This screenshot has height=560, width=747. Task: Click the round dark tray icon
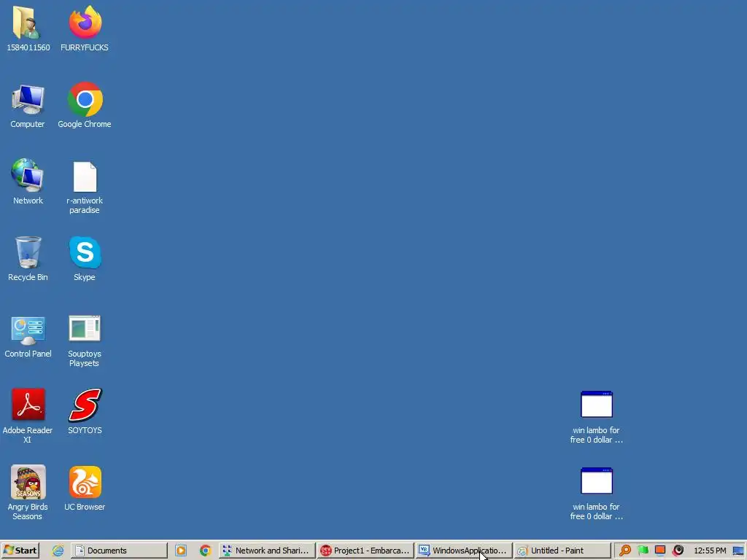(678, 551)
